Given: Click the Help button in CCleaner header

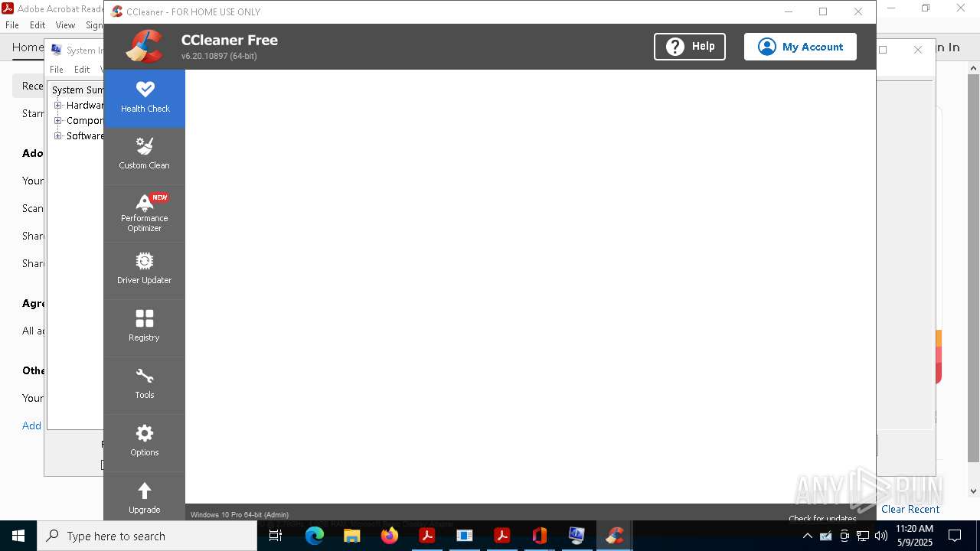Looking at the screenshot, I should 690,47.
